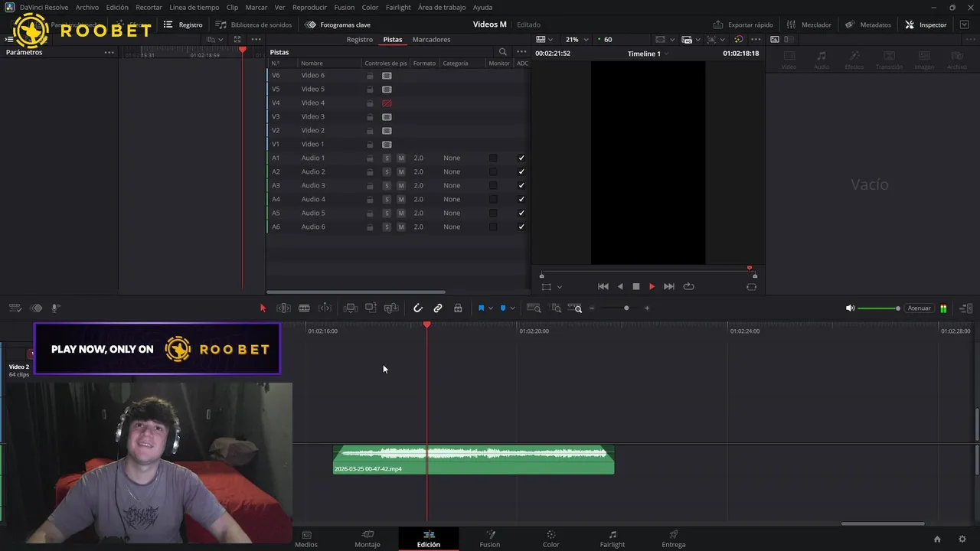This screenshot has height=551, width=980.
Task: Switch to the Registro tab
Action: 359,39
